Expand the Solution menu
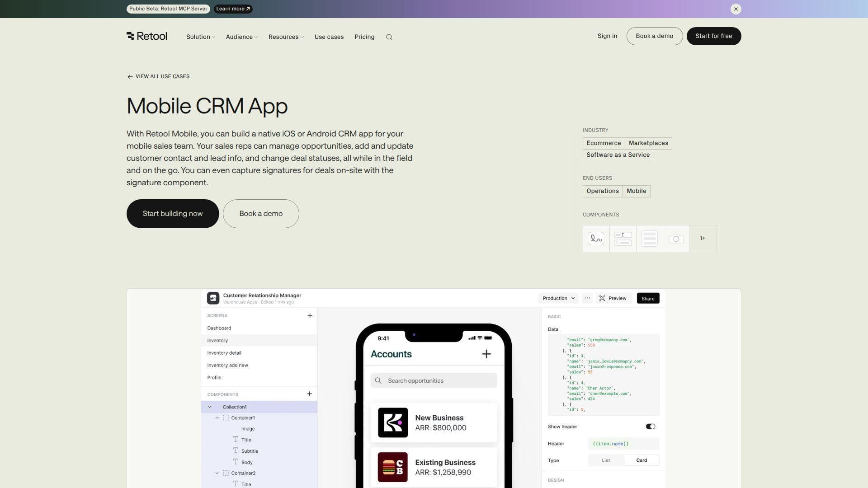The width and height of the screenshot is (868, 488). pos(201,37)
